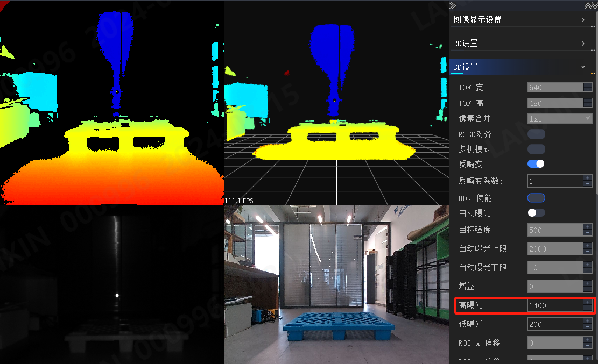The height and width of the screenshot is (364, 598).
Task: Click the dark infrared image view
Action: (x=112, y=284)
